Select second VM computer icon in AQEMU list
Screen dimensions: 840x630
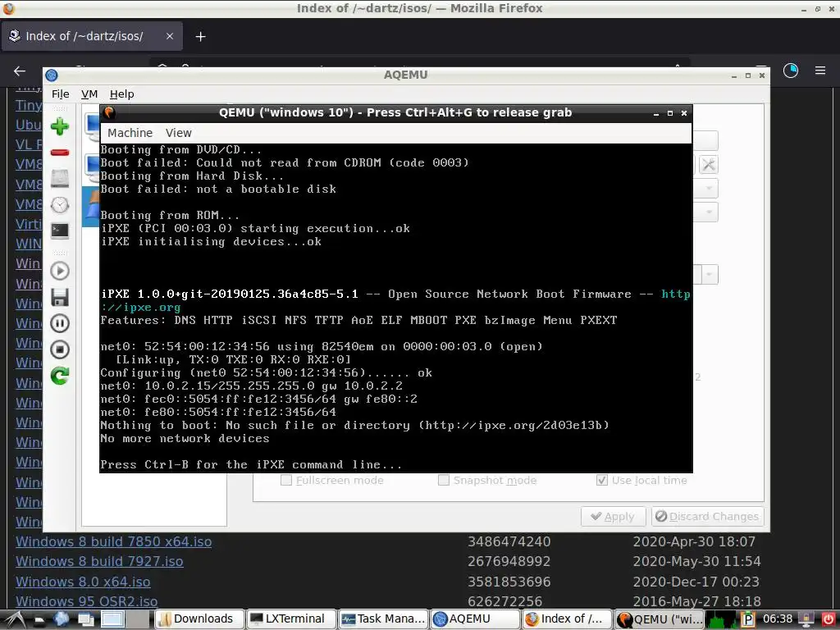92,167
